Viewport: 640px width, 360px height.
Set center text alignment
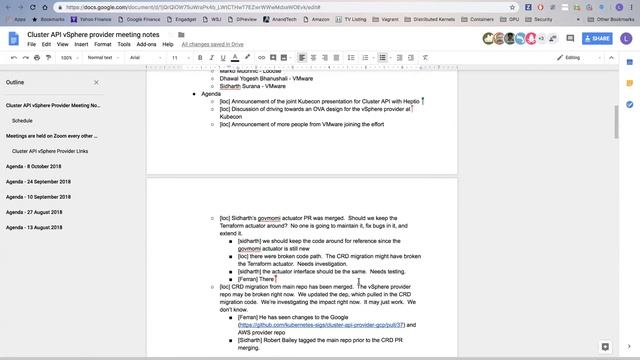click(313, 58)
